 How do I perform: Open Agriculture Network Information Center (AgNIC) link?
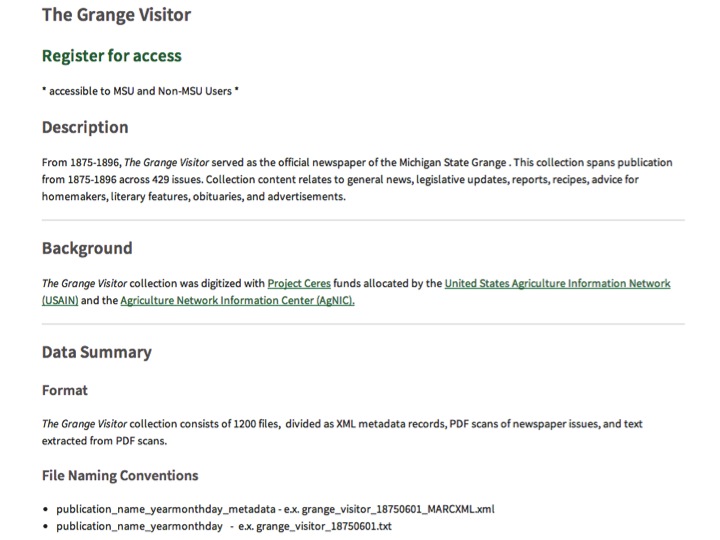237,300
